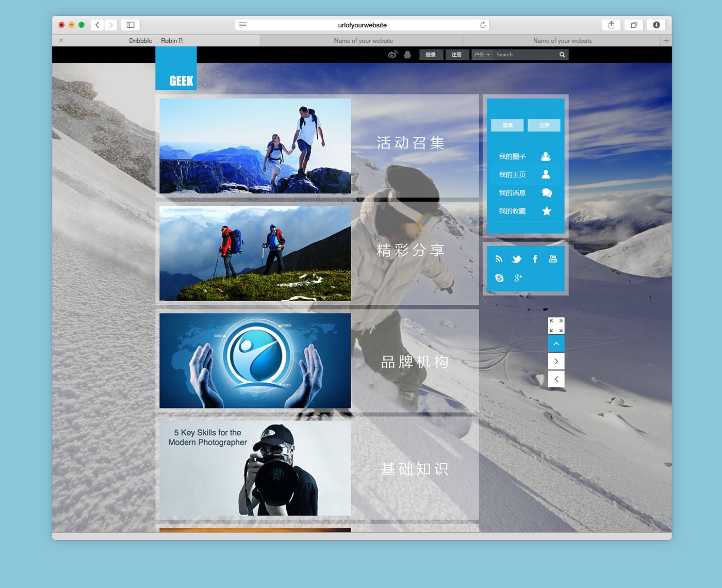Screen dimensions: 722x588
Task: Open the browser downloads button
Action: (x=657, y=25)
